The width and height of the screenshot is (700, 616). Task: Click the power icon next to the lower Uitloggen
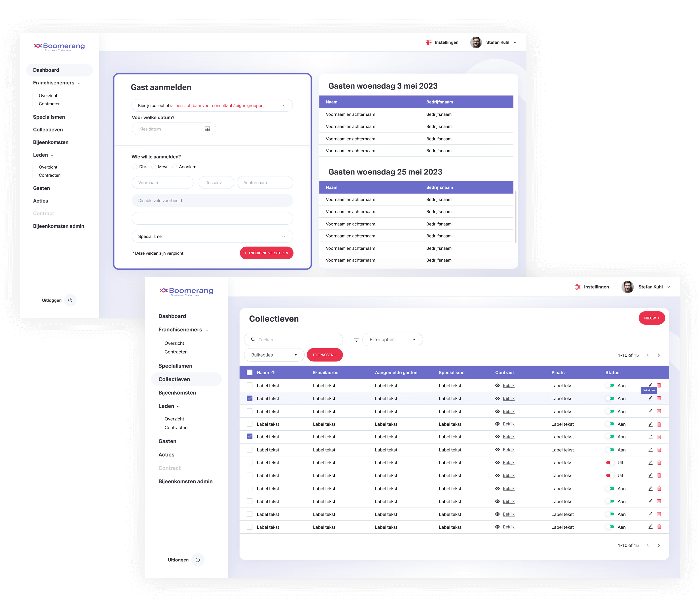[x=198, y=560]
